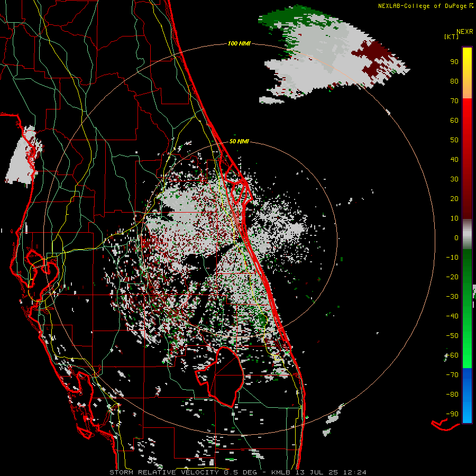Click the "-80" value on the velocity scale
The image size is (476, 476).
point(452,395)
